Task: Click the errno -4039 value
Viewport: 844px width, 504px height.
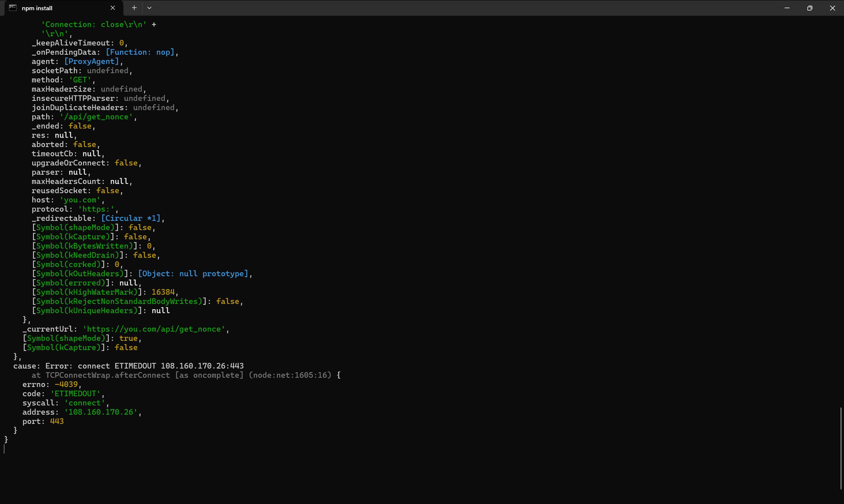Action: tap(66, 384)
